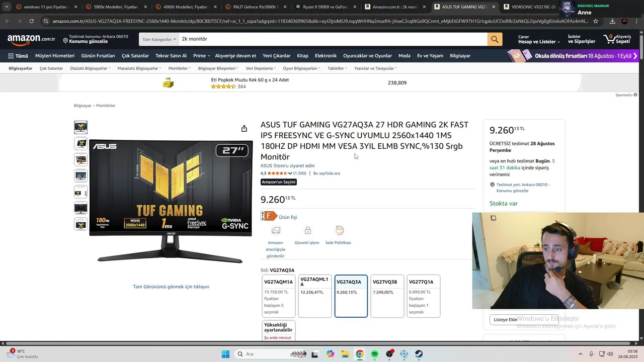Expand Oyun Bilgisayarları submenu
Image resolution: width=644 pixels, height=362 pixels.
click(301, 68)
